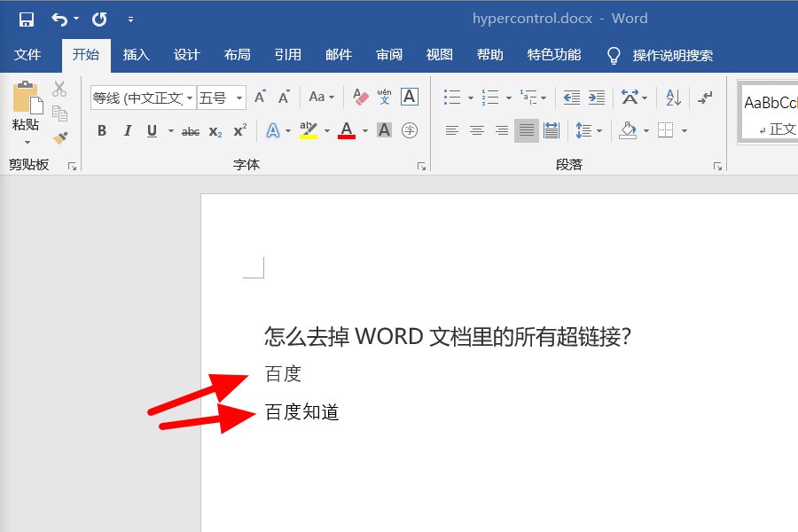Open the 审阅 ribbon tab
Screen dimensions: 798x532
coord(388,54)
